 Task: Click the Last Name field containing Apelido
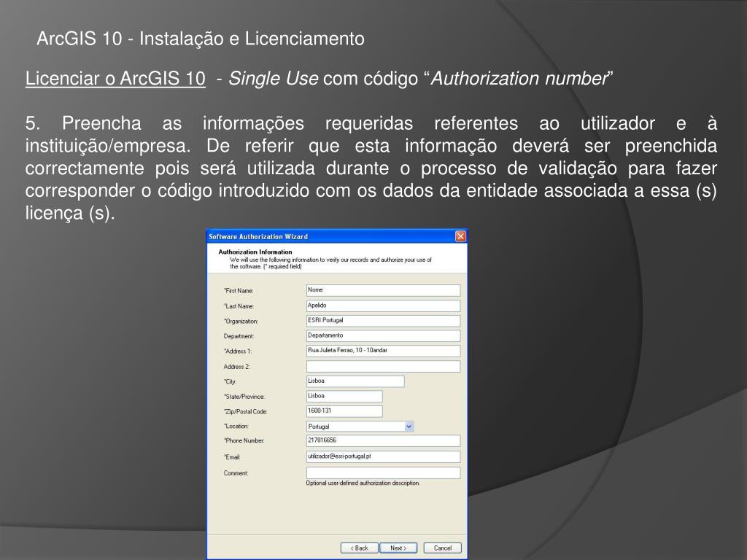383,306
